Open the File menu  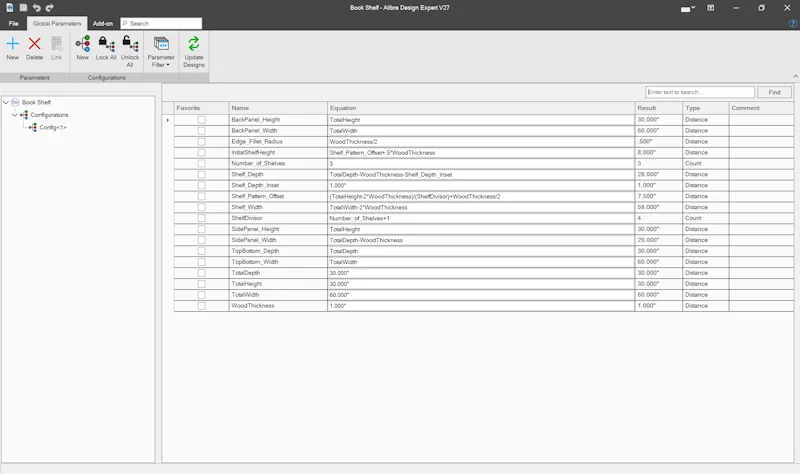[14, 23]
